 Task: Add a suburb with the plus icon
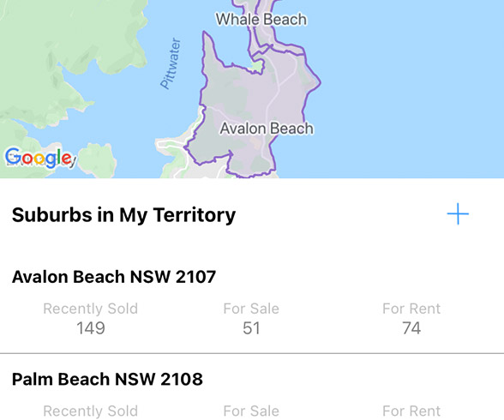[458, 213]
